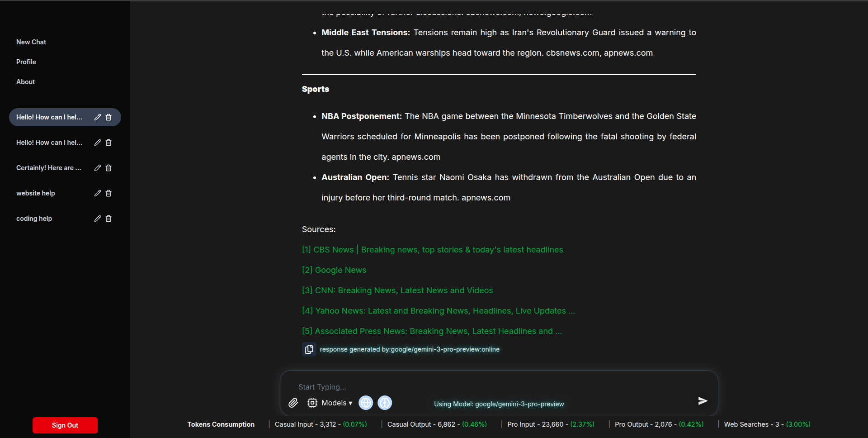Copy the response using the copy icon
Viewport: 868px width, 438px height.
309,349
